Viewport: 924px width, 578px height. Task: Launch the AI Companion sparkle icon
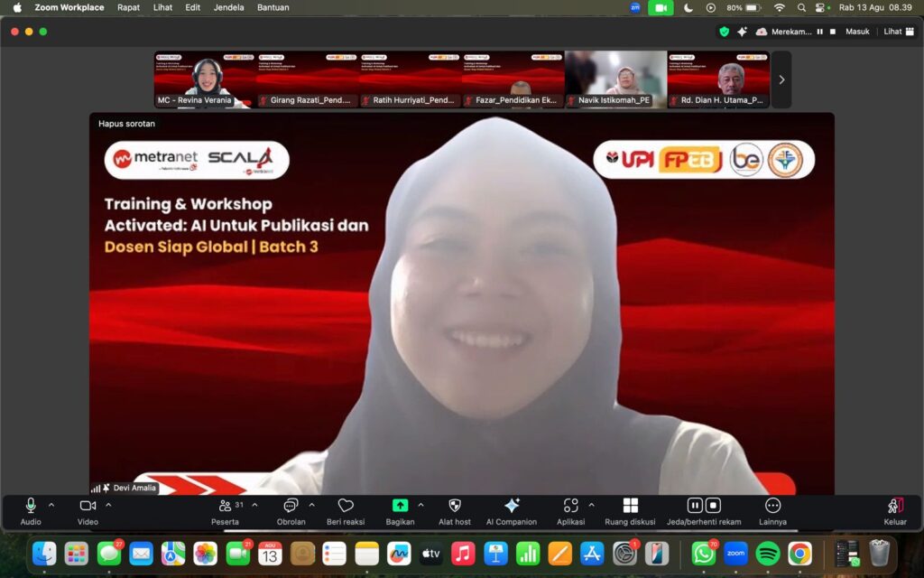click(x=512, y=506)
